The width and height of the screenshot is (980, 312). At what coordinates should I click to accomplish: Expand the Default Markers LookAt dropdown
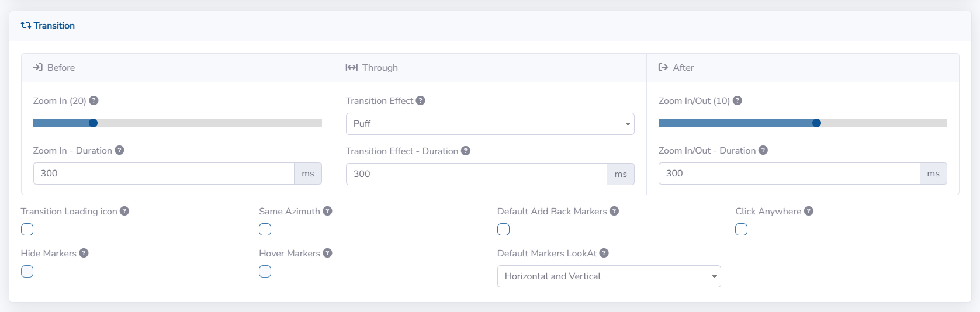(608, 276)
